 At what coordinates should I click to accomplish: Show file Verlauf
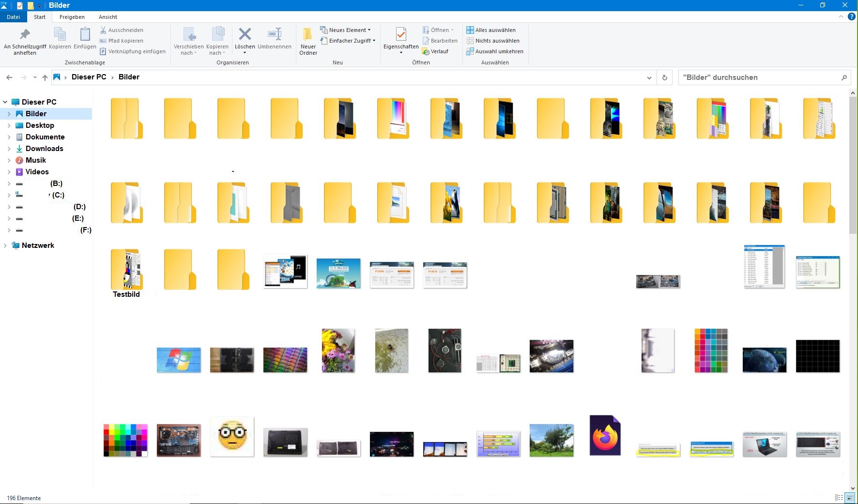[x=435, y=51]
